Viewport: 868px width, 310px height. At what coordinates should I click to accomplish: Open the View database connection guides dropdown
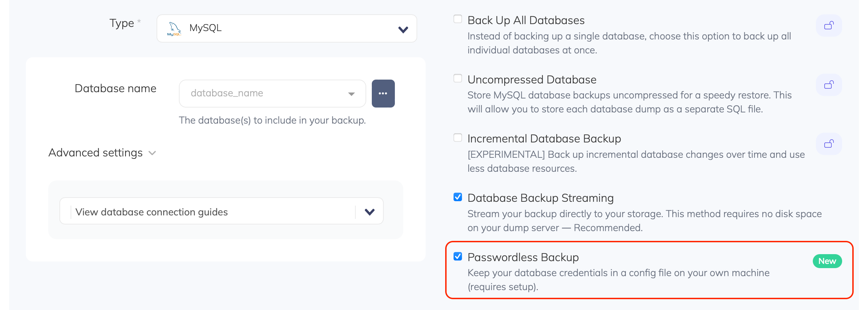click(x=221, y=211)
